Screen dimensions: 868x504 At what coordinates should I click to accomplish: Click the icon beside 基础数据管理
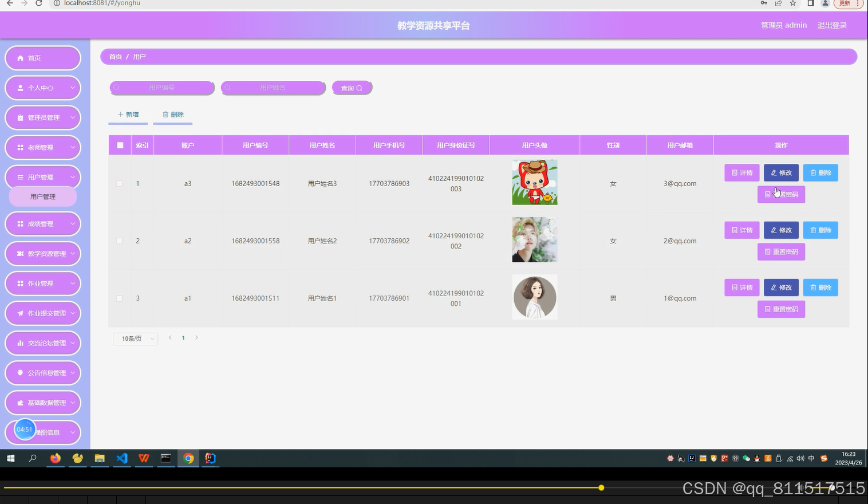click(21, 403)
